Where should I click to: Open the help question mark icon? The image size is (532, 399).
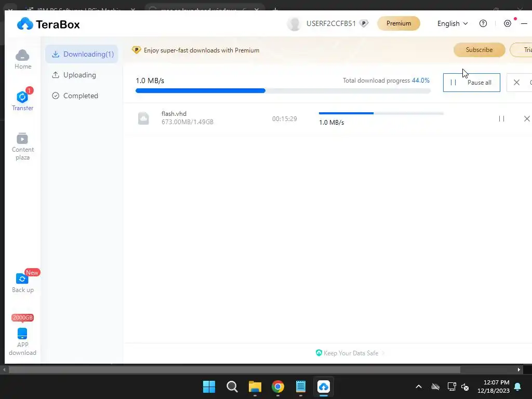tap(483, 23)
